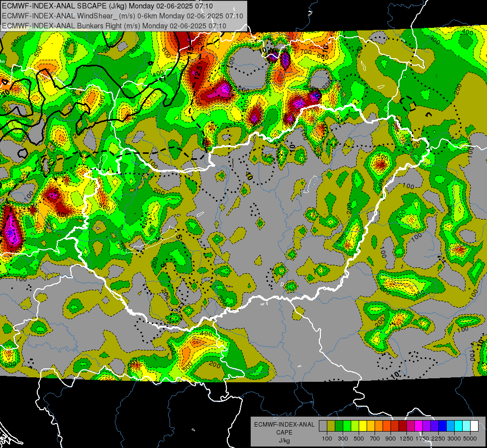Viewport: 487px width, 448px height.
Task: Pick the pure blue legend swatch
Action: tap(443, 426)
